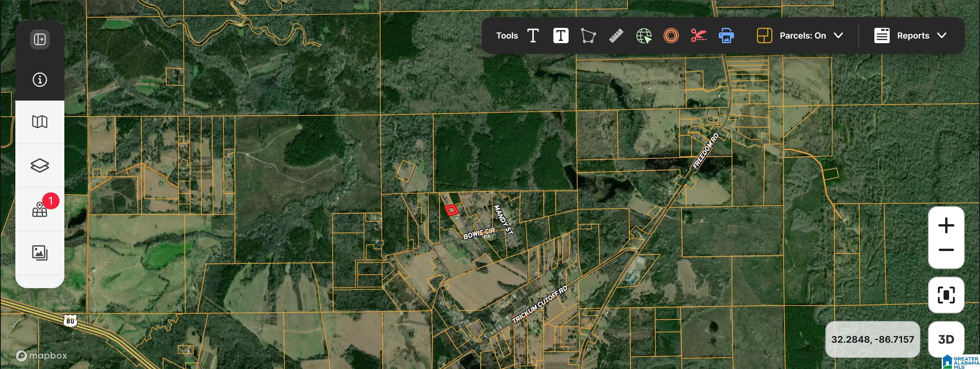
Task: Click the coordinates readout box
Action: coord(872,339)
